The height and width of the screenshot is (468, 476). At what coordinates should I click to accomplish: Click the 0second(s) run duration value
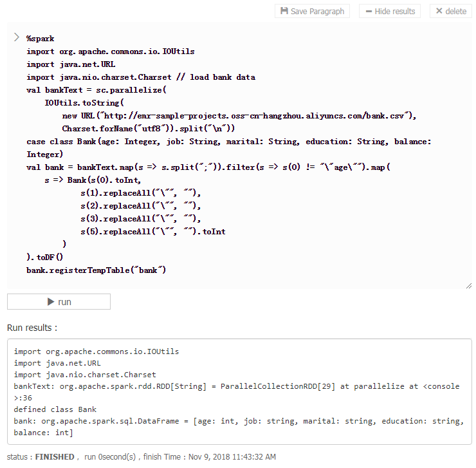point(116,456)
